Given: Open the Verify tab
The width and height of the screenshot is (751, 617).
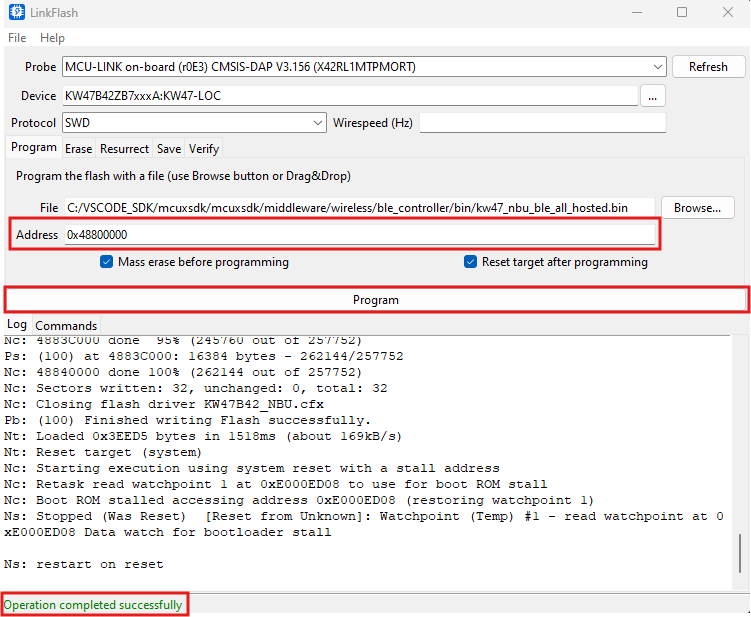Looking at the screenshot, I should click(204, 149).
